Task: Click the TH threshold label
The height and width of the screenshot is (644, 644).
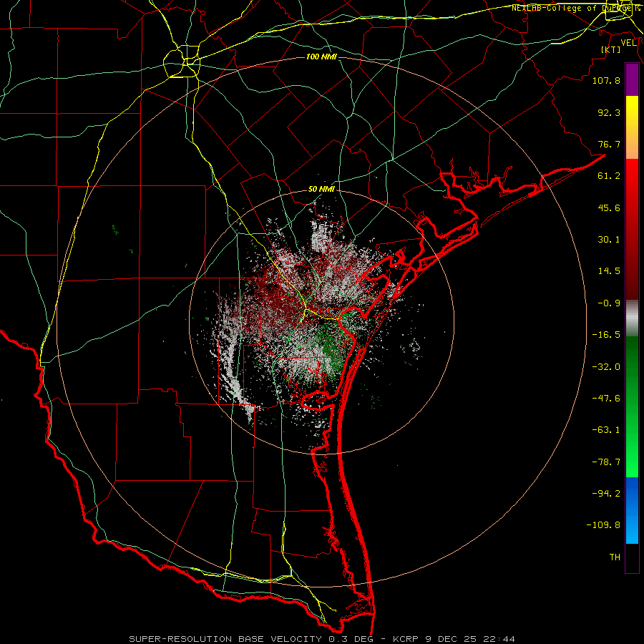Action: point(615,557)
